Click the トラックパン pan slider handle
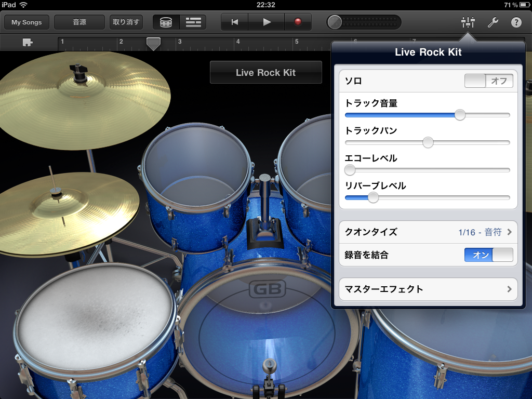 428,142
